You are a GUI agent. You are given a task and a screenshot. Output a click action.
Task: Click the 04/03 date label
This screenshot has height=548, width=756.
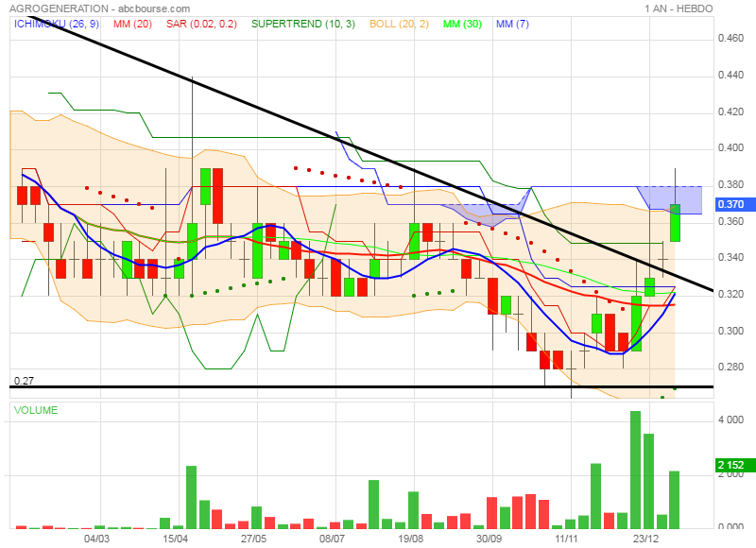tap(96, 539)
